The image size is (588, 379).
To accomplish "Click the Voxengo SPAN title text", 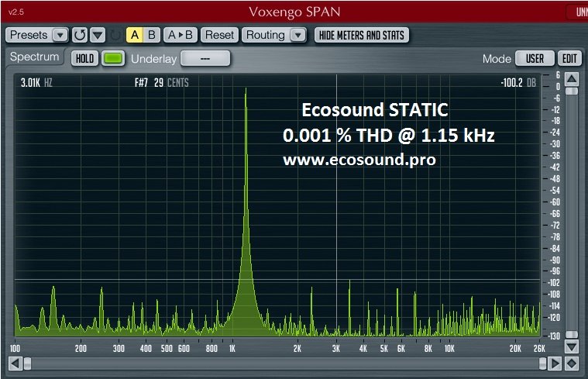I will [x=294, y=12].
